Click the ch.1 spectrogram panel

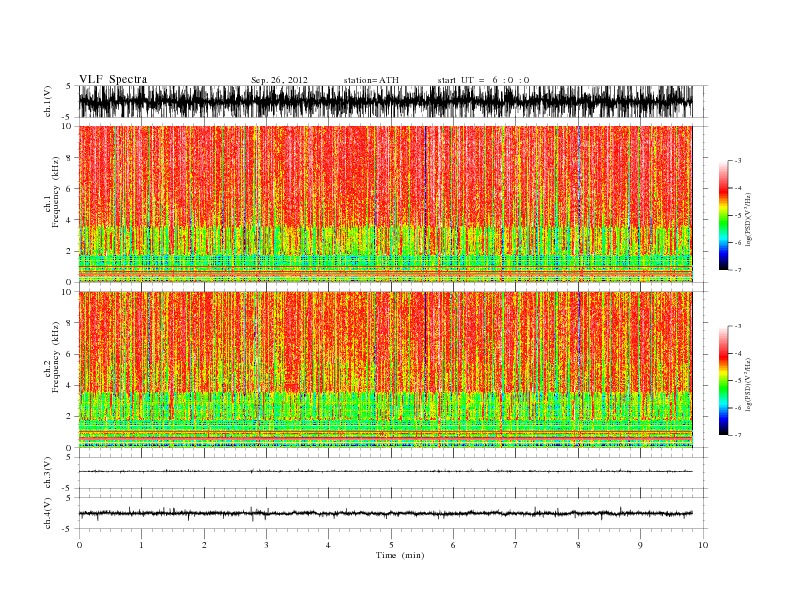pos(385,204)
